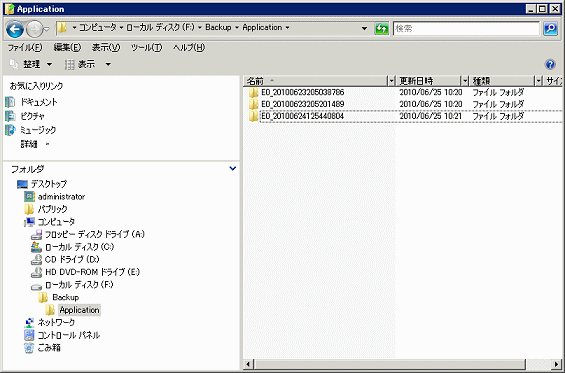Screen dimensions: 565x373
Task: Click the 整理 toolbar icon
Action: pyautogui.click(x=14, y=64)
